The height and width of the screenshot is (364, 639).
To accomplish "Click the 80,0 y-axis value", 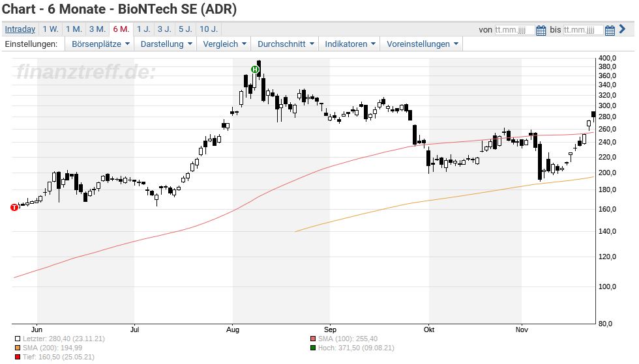I will tap(605, 324).
